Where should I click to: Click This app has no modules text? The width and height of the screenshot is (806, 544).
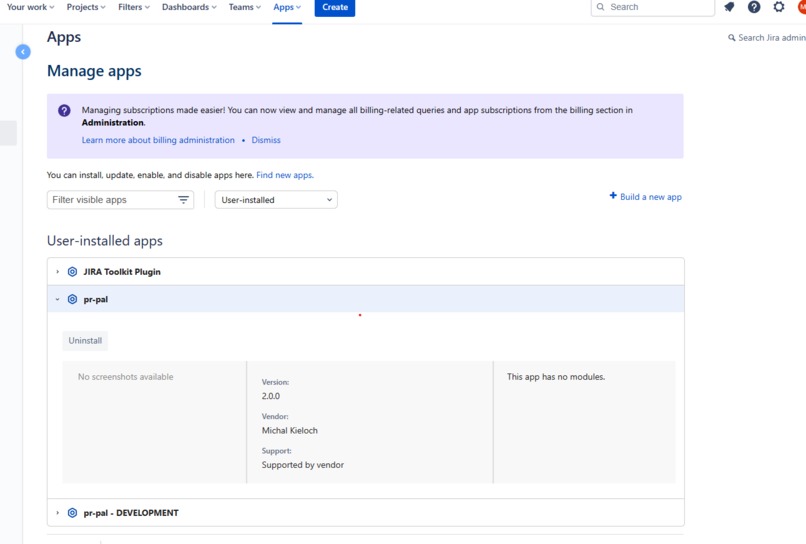[x=556, y=377]
